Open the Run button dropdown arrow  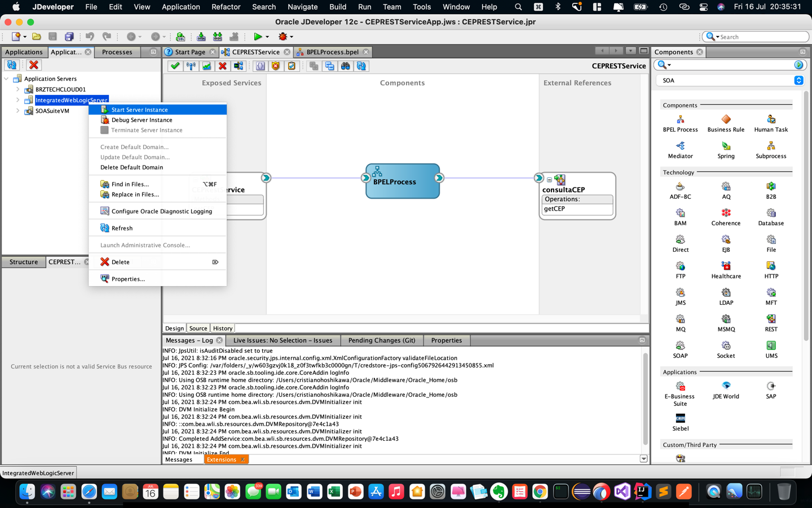267,37
